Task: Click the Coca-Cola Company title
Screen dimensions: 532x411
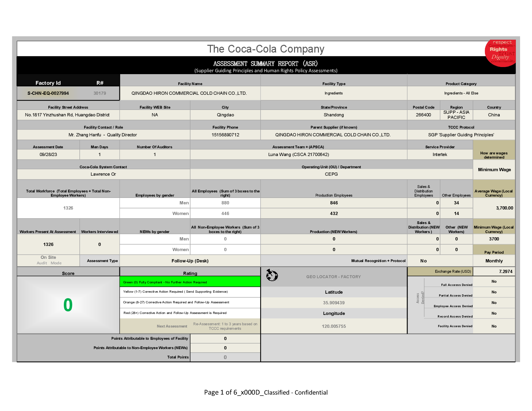Action: (x=265, y=49)
